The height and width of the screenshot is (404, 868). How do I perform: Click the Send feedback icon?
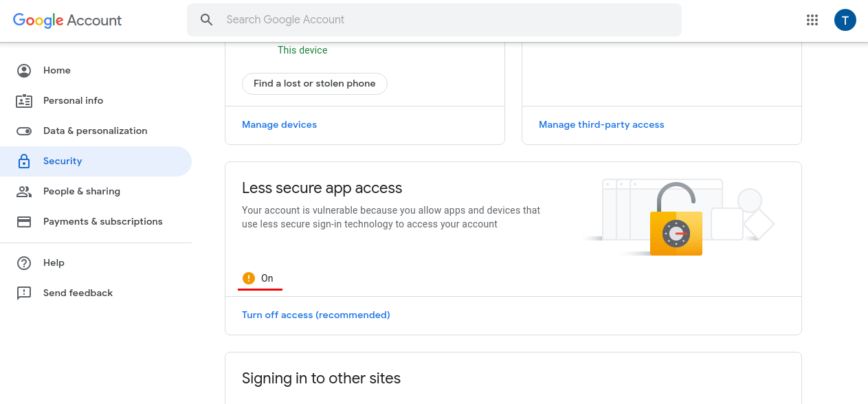click(25, 293)
